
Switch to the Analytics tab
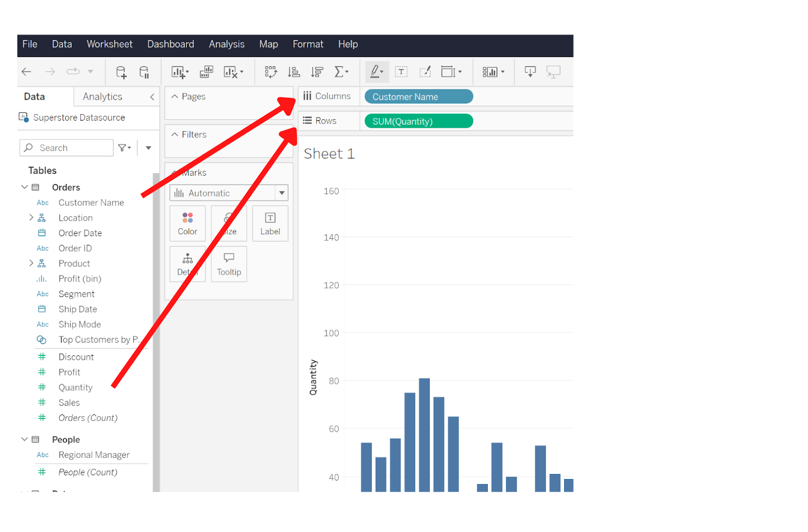(103, 96)
